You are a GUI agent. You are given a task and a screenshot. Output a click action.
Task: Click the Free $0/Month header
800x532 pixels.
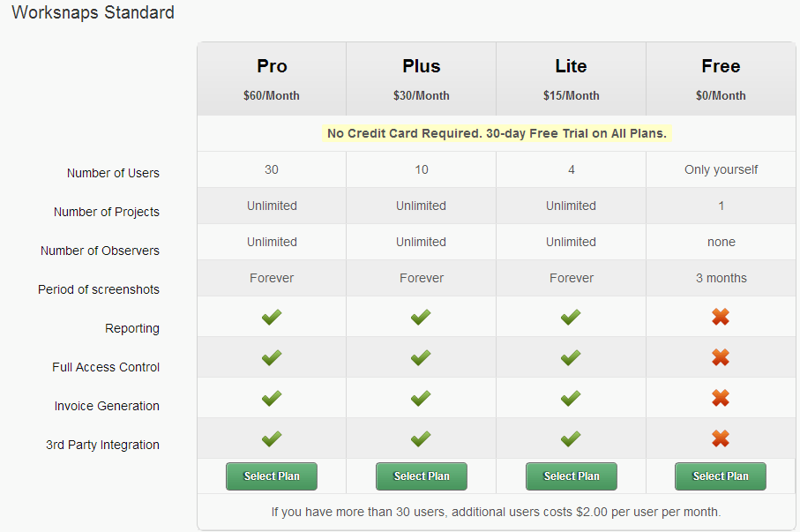tap(721, 95)
